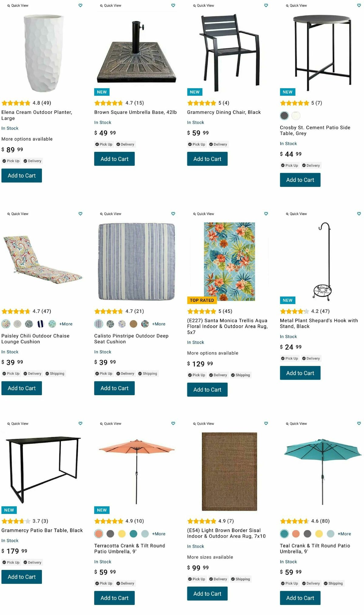Image resolution: width=364 pixels, height=615 pixels.
Task: Toggle wishlist heart for Calisto Pinstripe Cushion
Action: 173,214
